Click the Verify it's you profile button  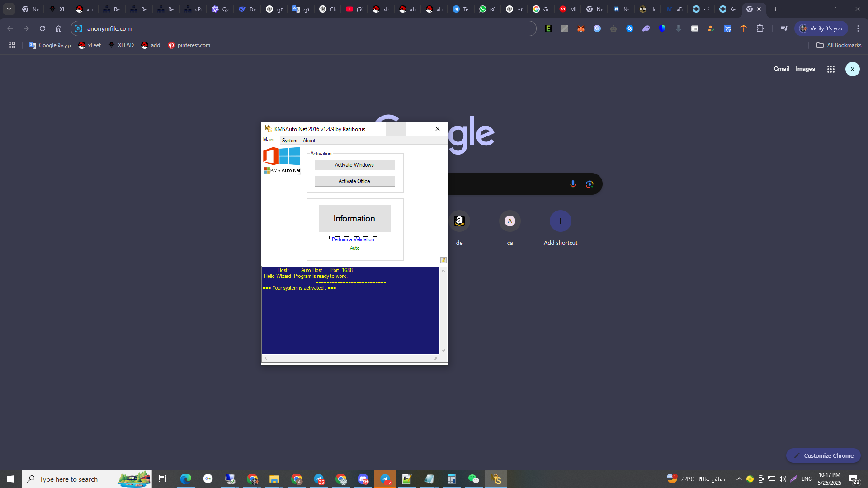pos(821,28)
